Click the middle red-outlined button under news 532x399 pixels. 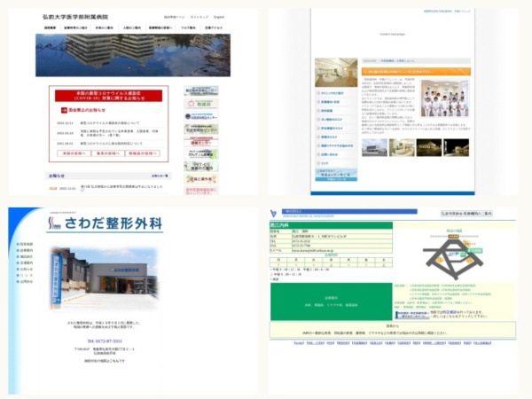108,153
